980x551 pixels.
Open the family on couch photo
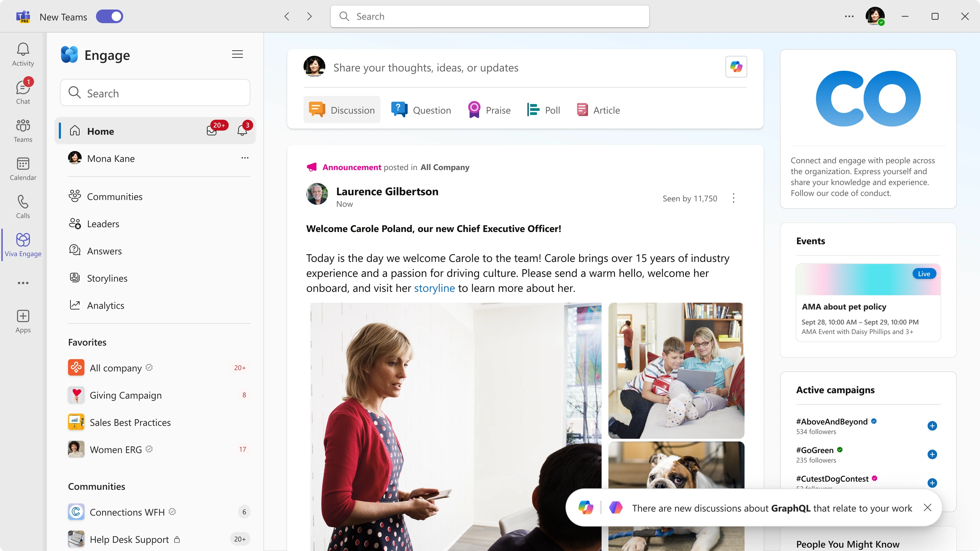coord(676,370)
